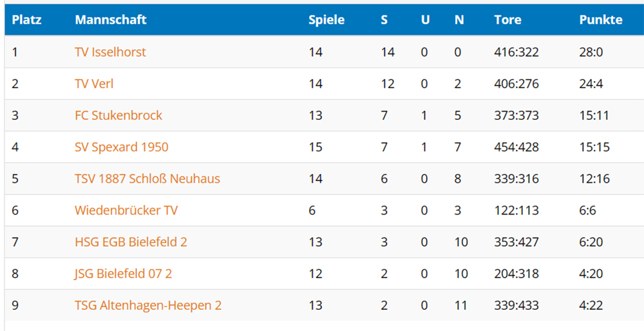The width and height of the screenshot is (644, 331).
Task: Click the Mannschaft column header
Action: click(111, 20)
